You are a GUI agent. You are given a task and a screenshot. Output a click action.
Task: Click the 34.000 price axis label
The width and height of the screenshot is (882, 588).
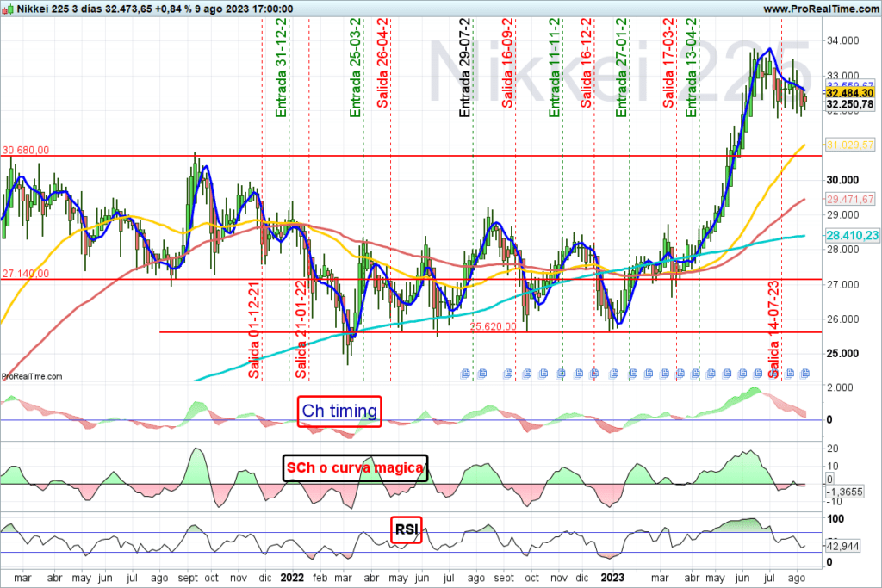(x=842, y=40)
